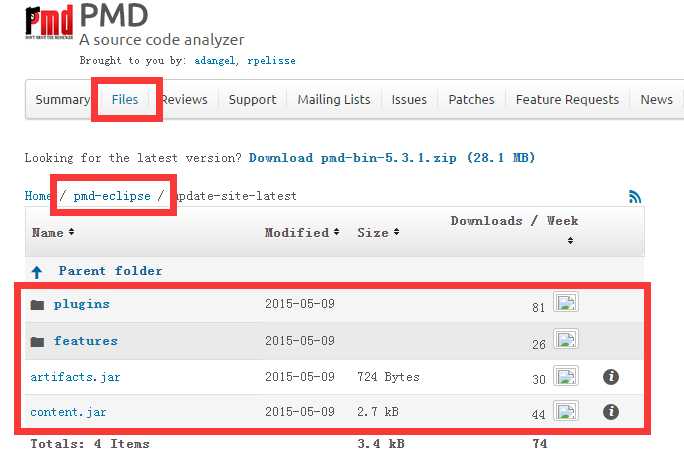Click downloads chart icon in content.jar row

pos(566,411)
